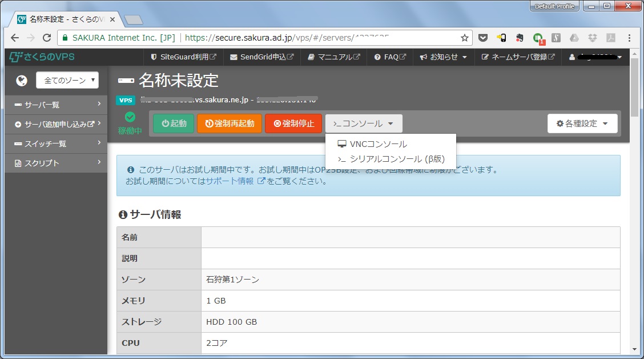Image resolution: width=644 pixels, height=359 pixels.
Task: Open サーバ追加申し込み in the sidebar
Action: click(57, 124)
